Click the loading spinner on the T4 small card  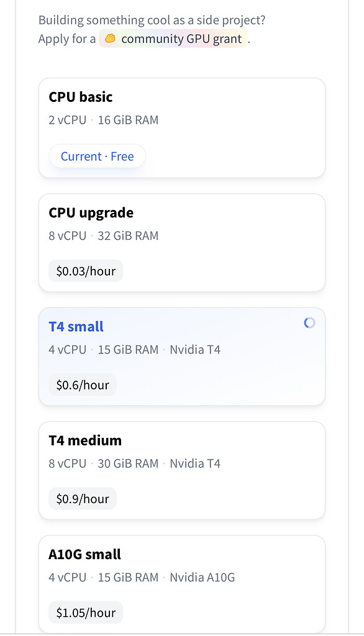(309, 323)
